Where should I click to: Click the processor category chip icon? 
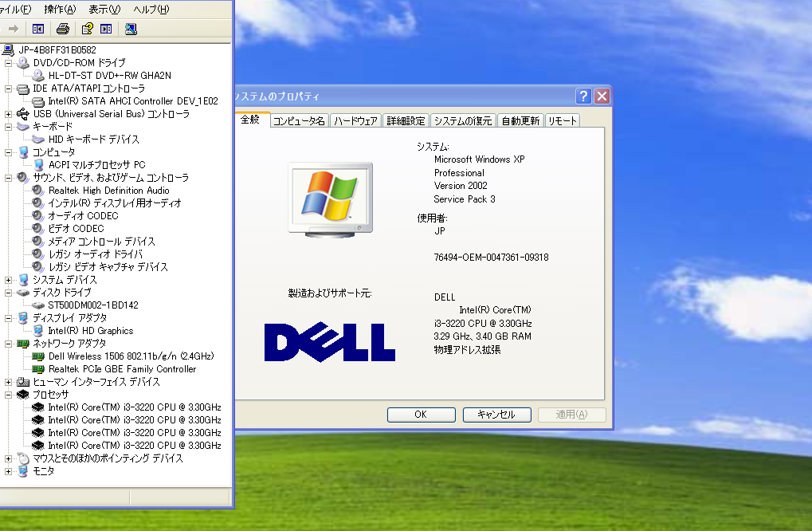[x=23, y=394]
